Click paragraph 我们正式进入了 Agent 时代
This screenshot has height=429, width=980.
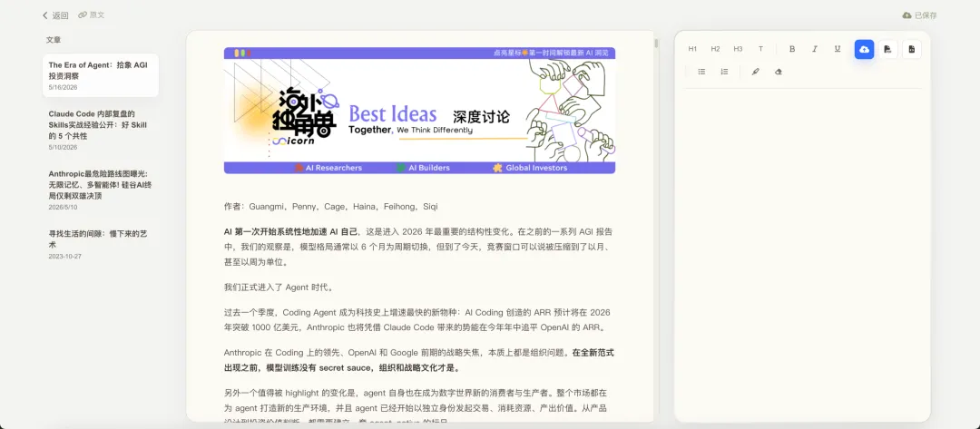(279, 288)
